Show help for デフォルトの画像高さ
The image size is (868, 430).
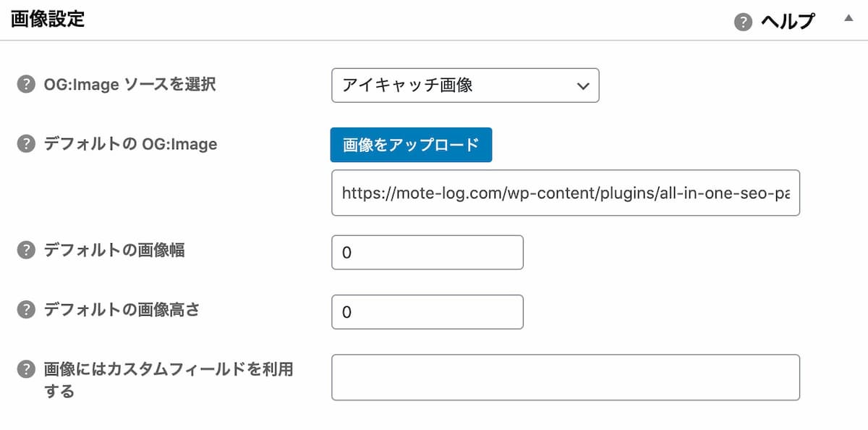(26, 310)
